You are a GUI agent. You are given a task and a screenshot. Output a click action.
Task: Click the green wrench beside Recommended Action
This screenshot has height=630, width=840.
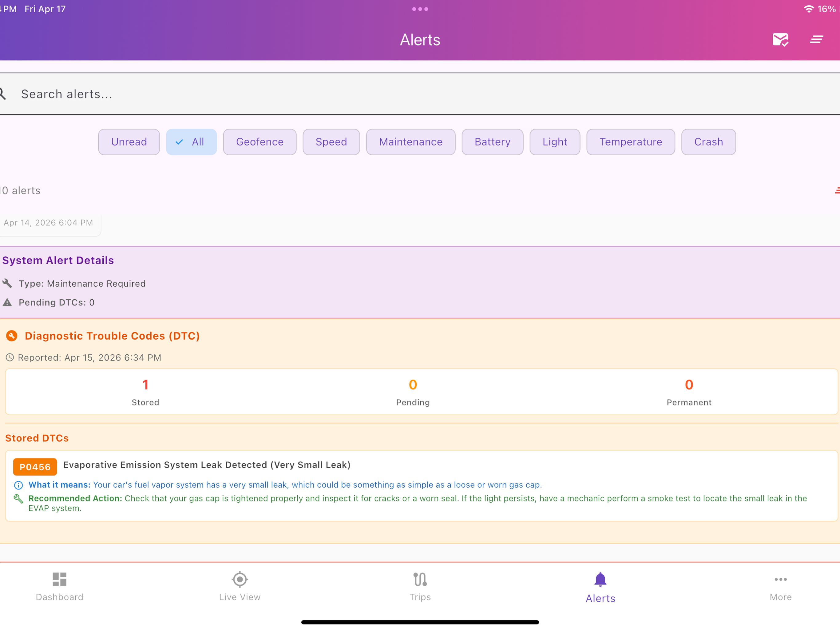pyautogui.click(x=18, y=499)
